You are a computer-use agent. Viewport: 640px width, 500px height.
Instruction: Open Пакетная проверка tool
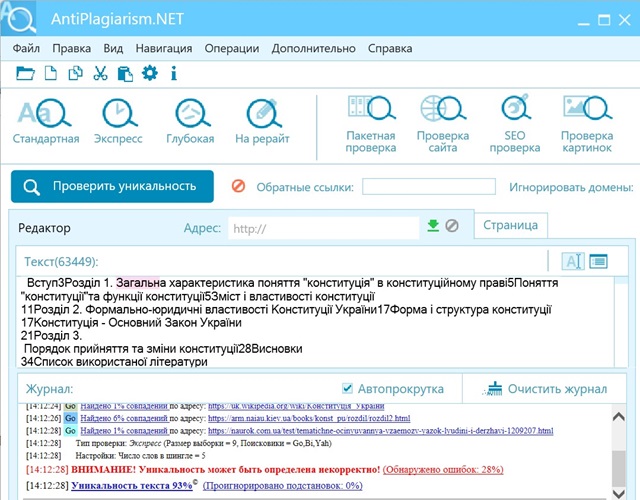[371, 124]
